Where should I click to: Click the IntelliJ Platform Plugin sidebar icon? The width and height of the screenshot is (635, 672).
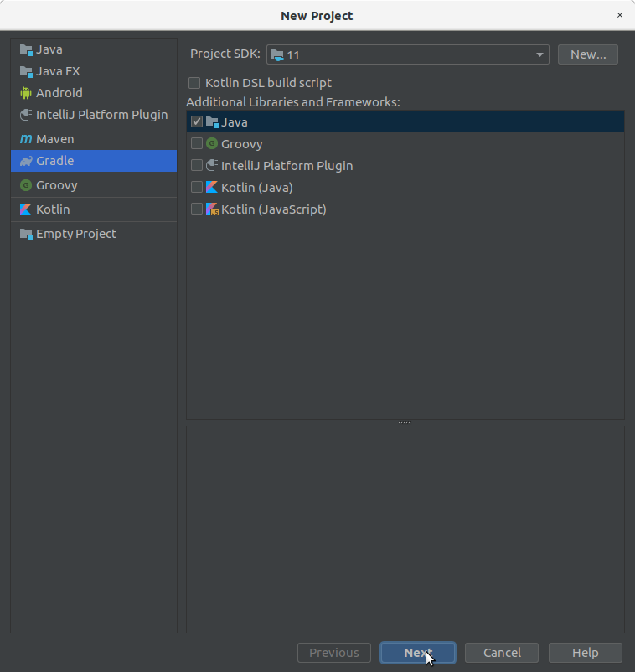coord(26,115)
